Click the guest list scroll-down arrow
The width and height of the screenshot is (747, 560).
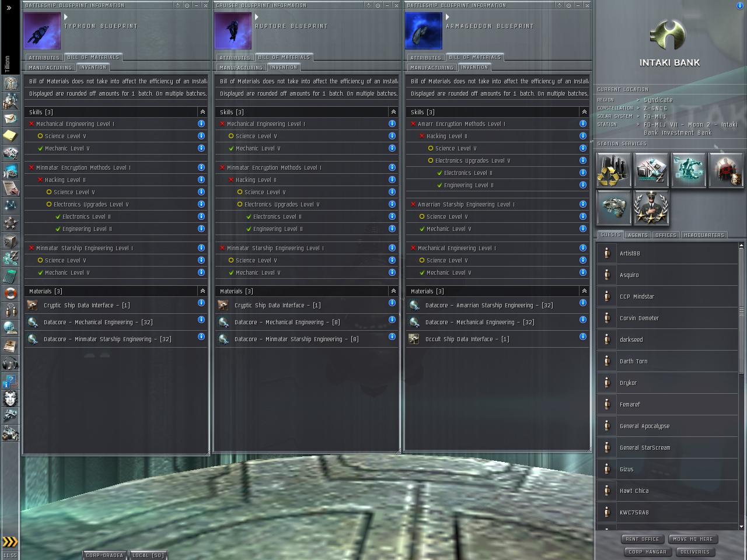[741, 527]
